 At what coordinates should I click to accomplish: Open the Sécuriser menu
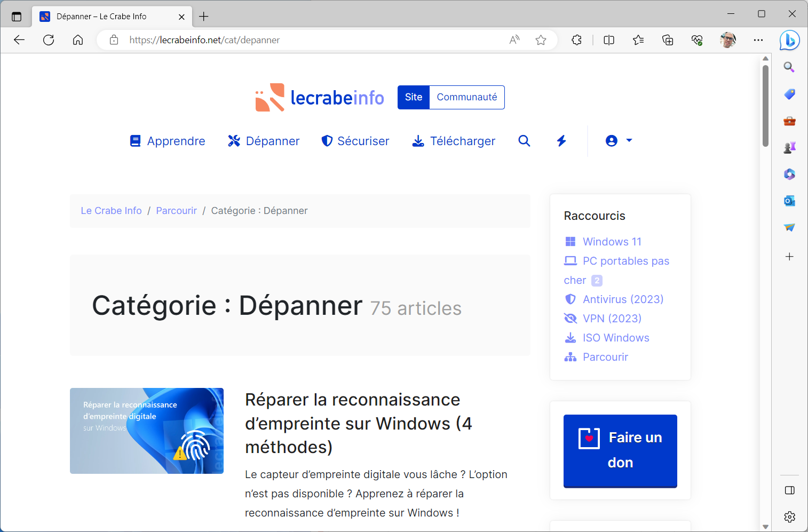(x=355, y=141)
